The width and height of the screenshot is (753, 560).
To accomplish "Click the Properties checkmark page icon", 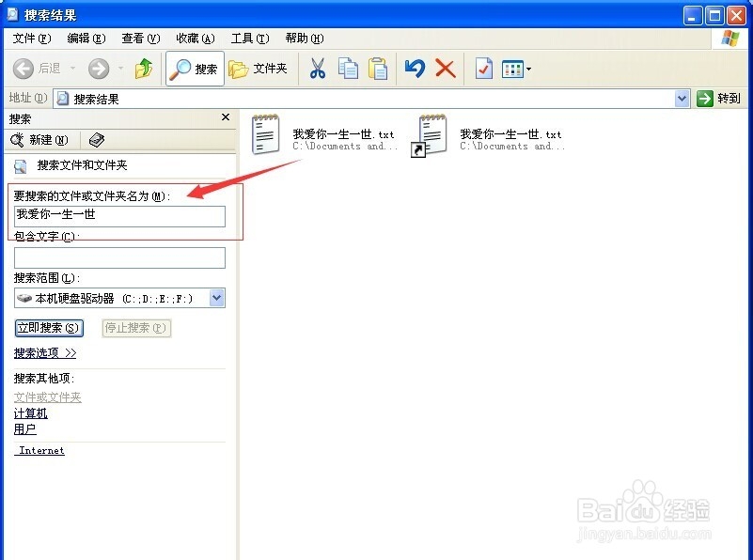I will pos(483,69).
